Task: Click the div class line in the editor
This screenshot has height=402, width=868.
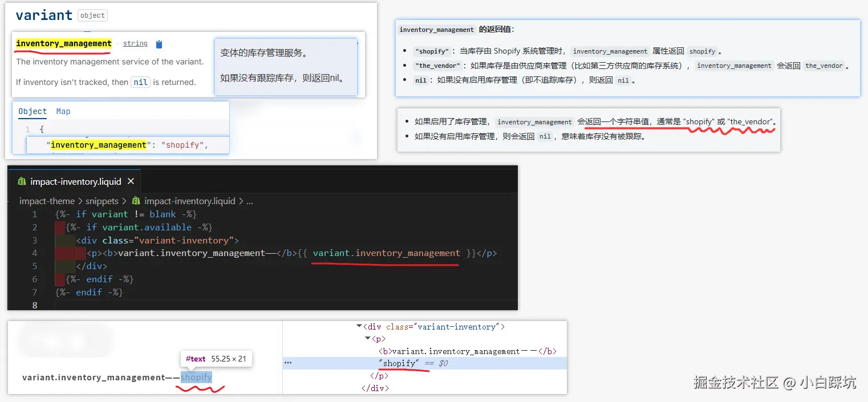Action: [x=157, y=240]
